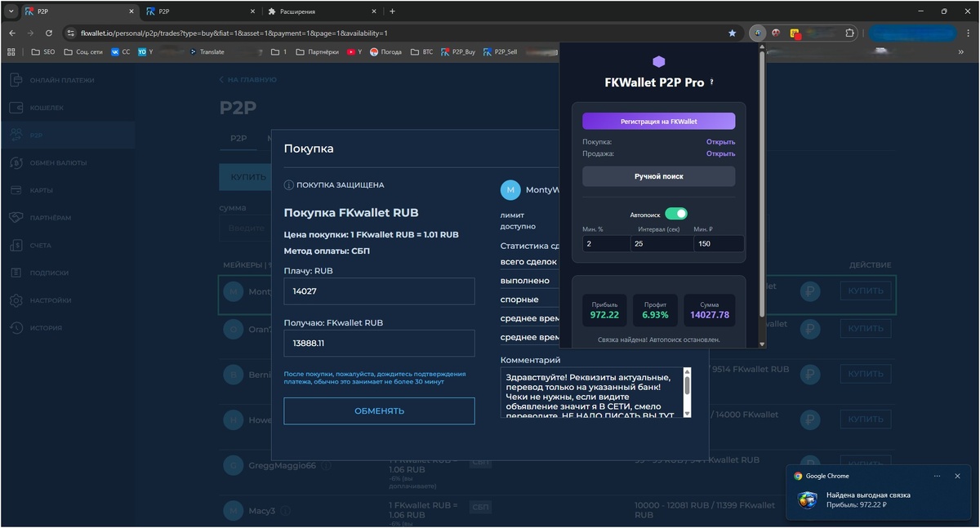Click the ОБМЕНЯТЬ button
The image size is (980, 528).
tap(379, 410)
